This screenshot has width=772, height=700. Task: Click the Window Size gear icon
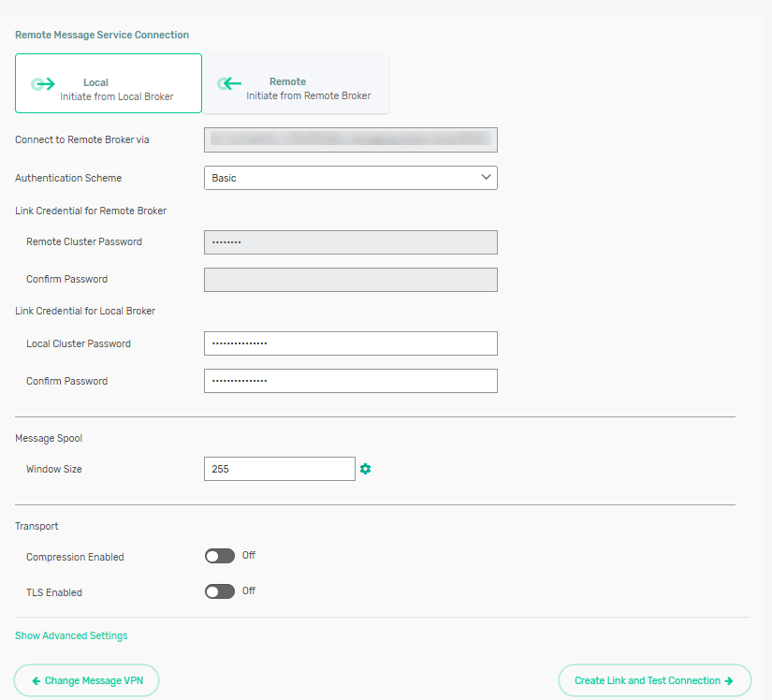(366, 469)
